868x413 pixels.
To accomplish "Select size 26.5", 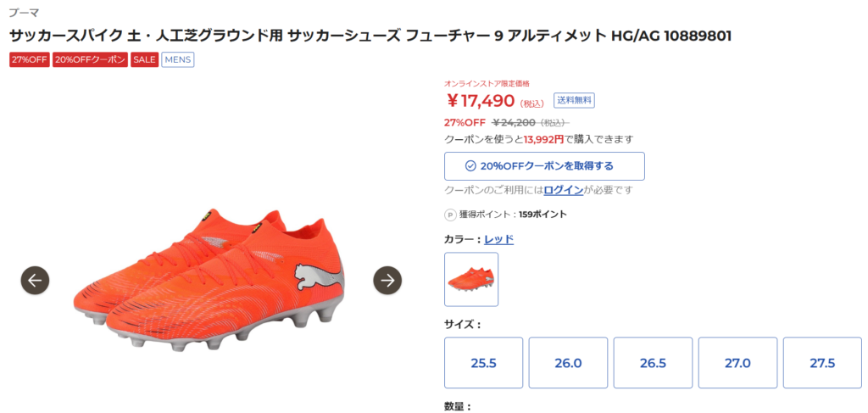I will pyautogui.click(x=653, y=363).
